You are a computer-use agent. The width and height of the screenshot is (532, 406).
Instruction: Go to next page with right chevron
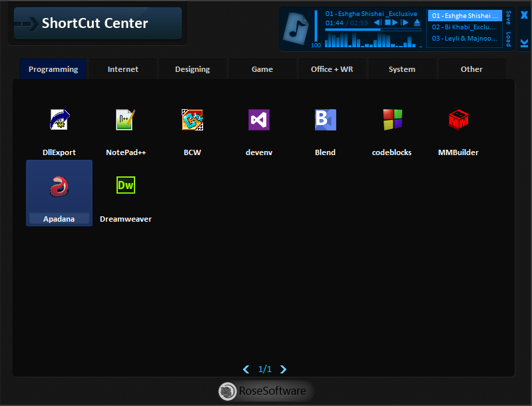click(283, 369)
